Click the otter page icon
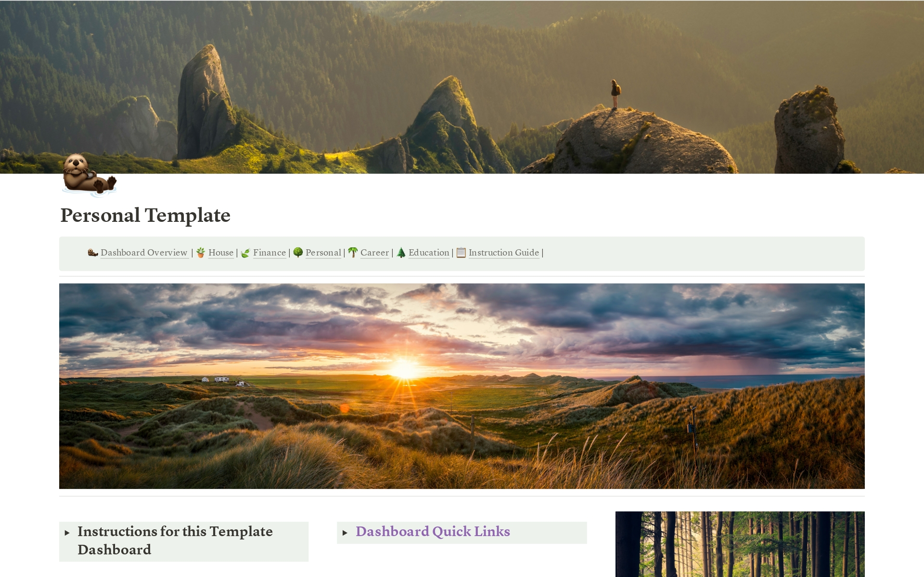Screen dimensions: 924x577 pyautogui.click(x=90, y=175)
